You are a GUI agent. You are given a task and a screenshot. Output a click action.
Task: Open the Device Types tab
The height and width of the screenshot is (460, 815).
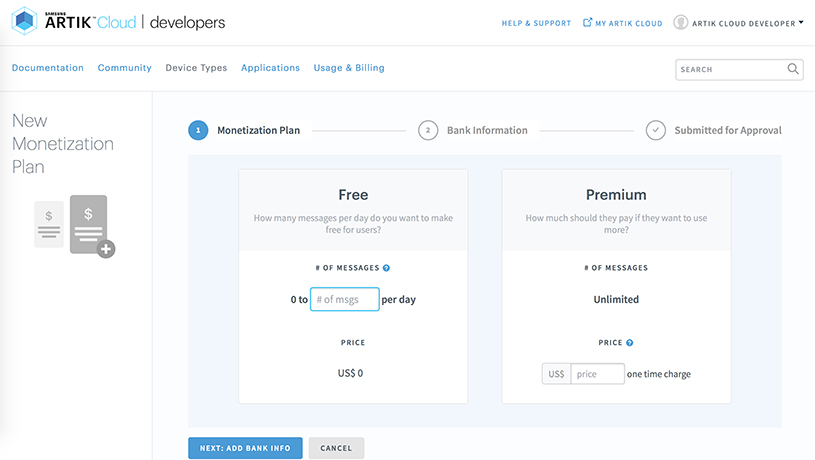coord(196,68)
